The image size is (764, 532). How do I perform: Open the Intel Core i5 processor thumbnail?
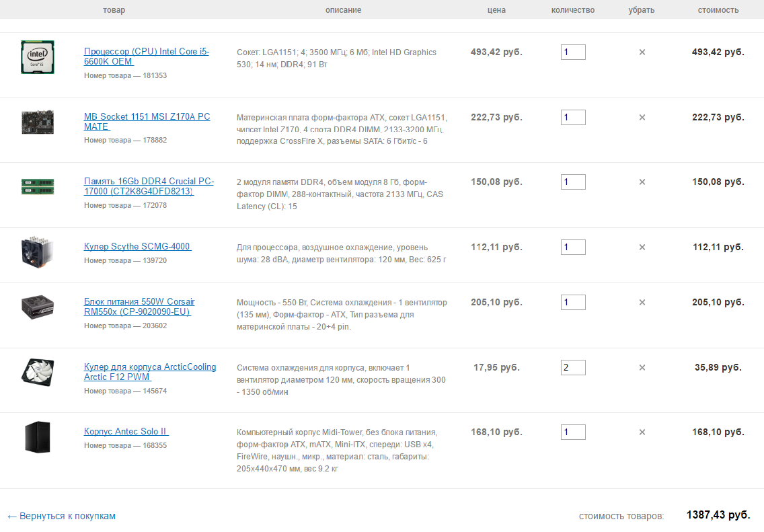pyautogui.click(x=38, y=57)
